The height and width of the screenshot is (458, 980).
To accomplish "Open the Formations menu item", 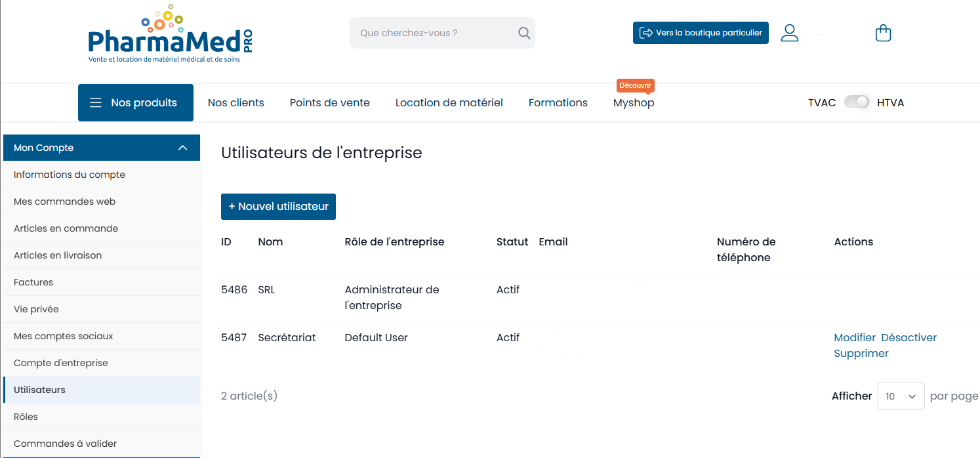I will click(558, 103).
